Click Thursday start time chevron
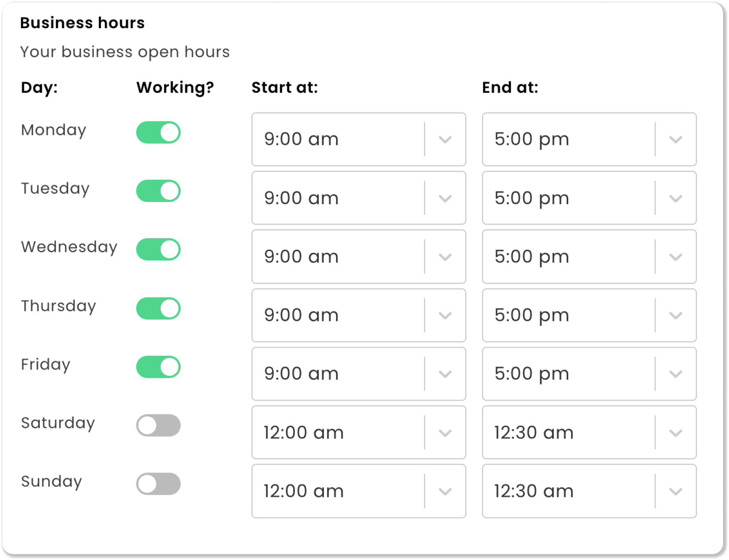Viewport: 729px width, 560px height. (445, 315)
